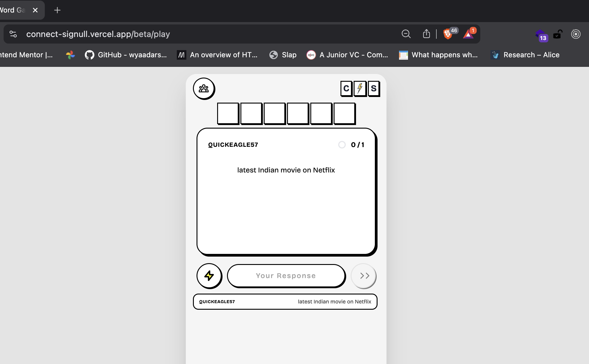
Task: Click the players group icon on the game card
Action: click(204, 89)
